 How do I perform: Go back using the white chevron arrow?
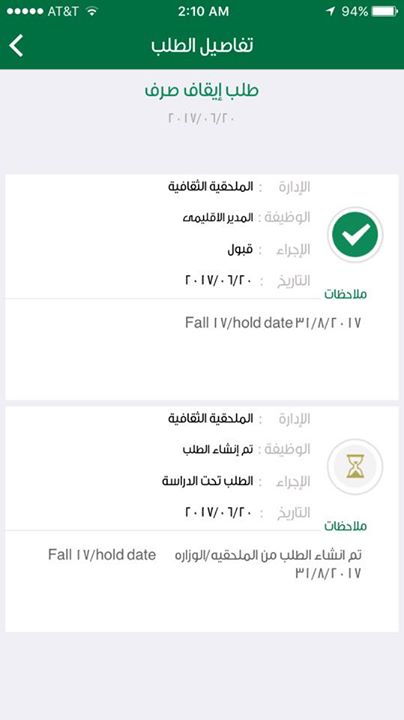click(16, 46)
